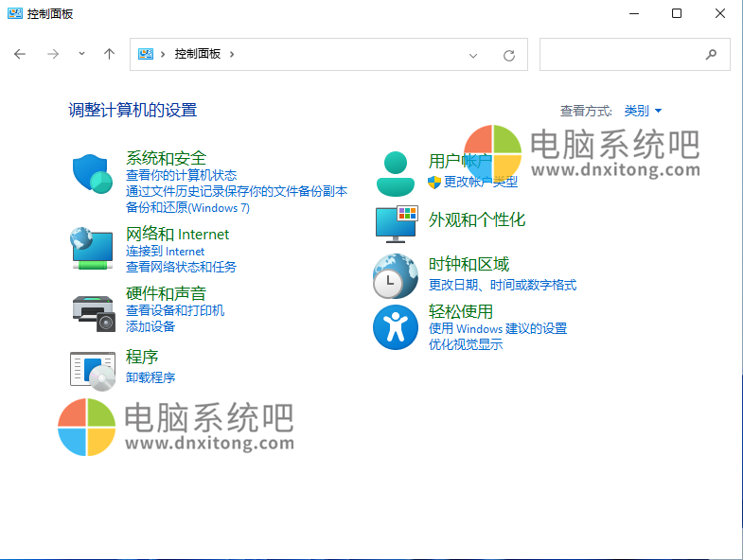Screen dimensions: 743x560
Task: Click the System and Security shield icon
Action: tap(93, 174)
